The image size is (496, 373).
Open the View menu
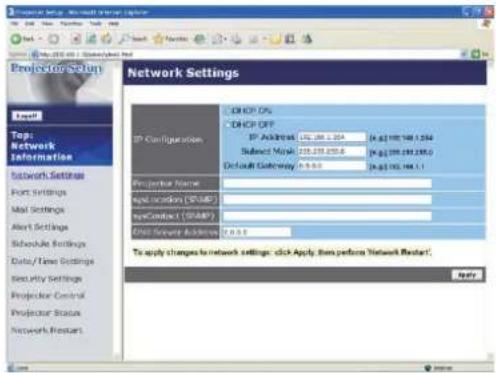(x=47, y=24)
